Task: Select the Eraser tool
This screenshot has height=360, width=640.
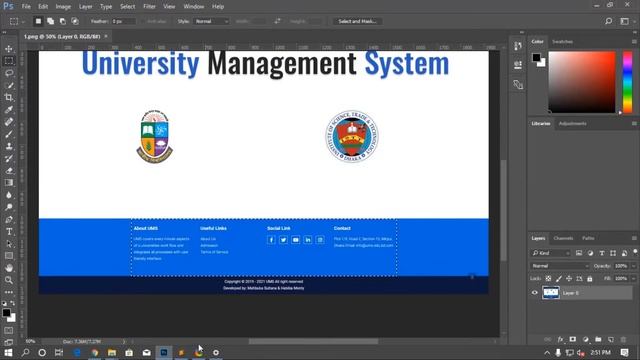Action: pos(9,171)
